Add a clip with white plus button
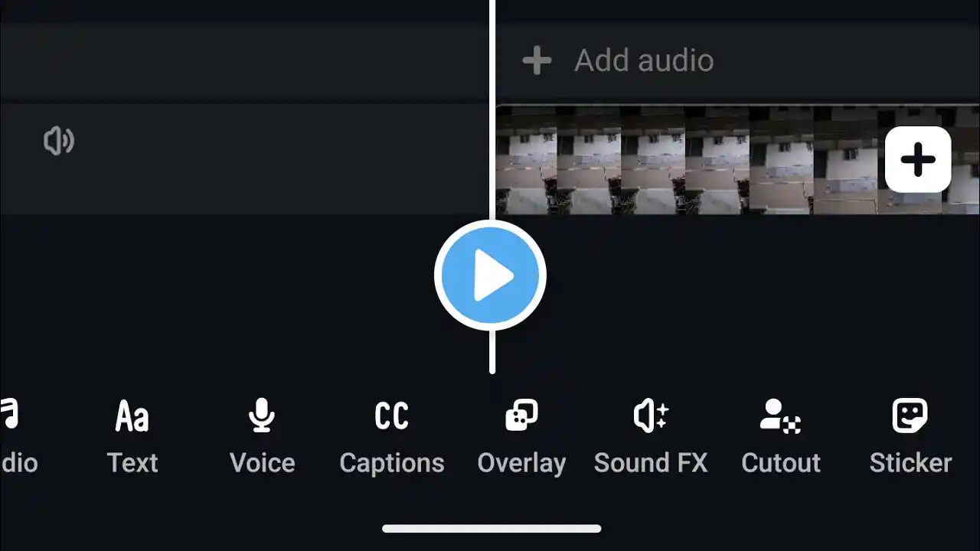Viewport: 980px width, 551px height. (918, 160)
